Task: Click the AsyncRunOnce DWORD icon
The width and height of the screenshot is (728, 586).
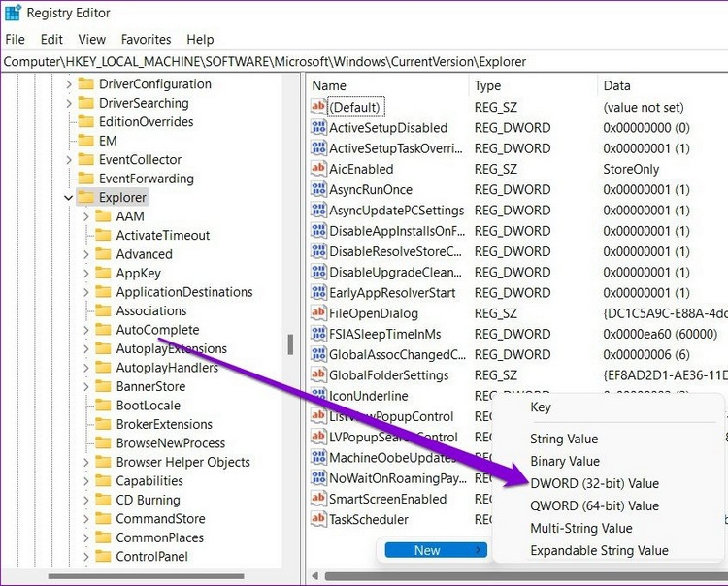Action: coord(318,189)
